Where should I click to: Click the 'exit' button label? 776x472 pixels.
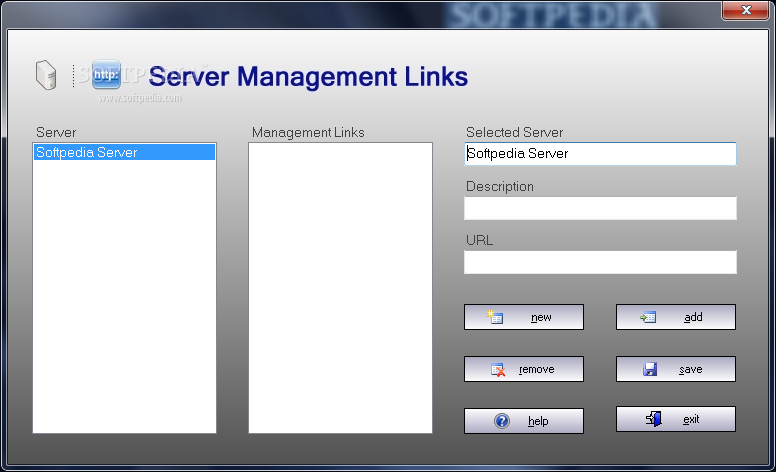point(691,420)
